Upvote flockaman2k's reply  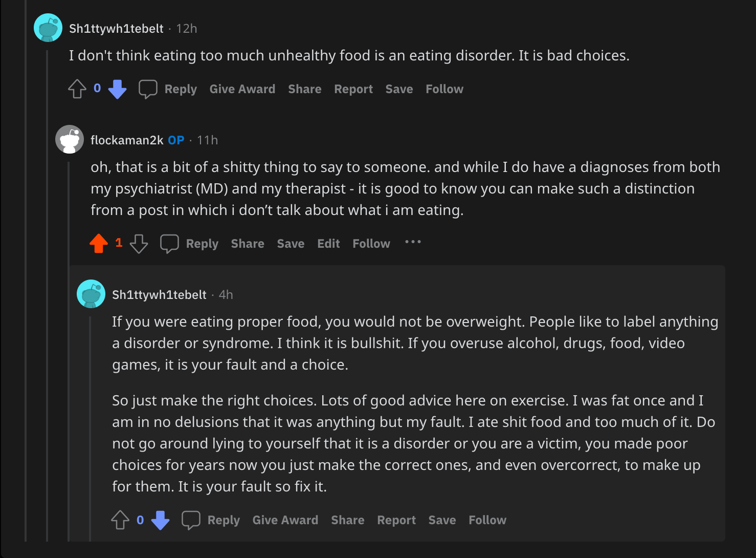tap(99, 244)
